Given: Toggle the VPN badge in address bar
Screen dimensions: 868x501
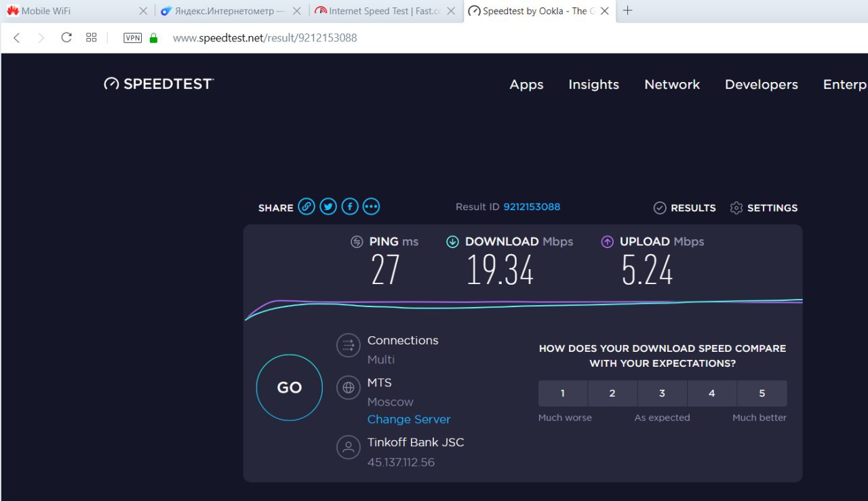Looking at the screenshot, I should [x=133, y=38].
